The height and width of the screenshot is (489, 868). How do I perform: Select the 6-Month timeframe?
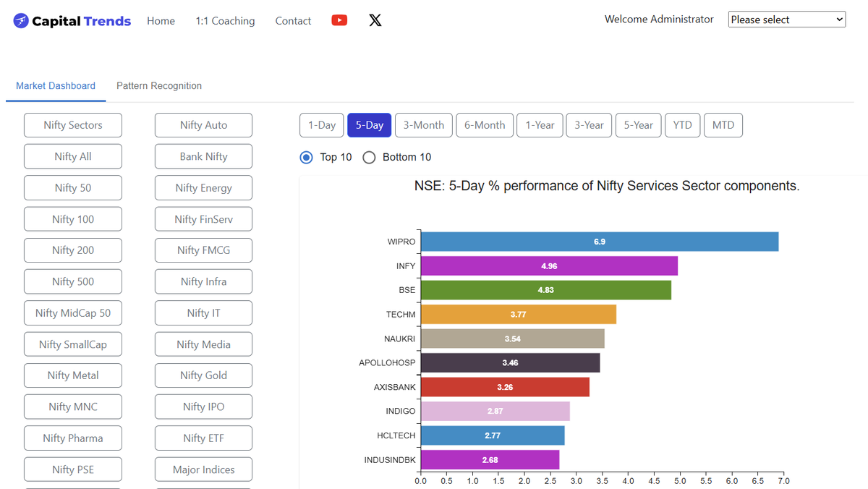[485, 125]
